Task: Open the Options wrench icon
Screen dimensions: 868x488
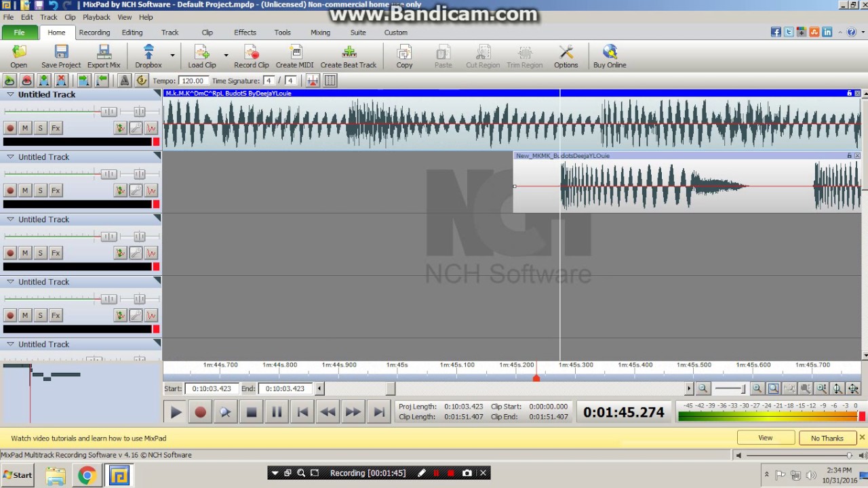Action: coord(566,56)
